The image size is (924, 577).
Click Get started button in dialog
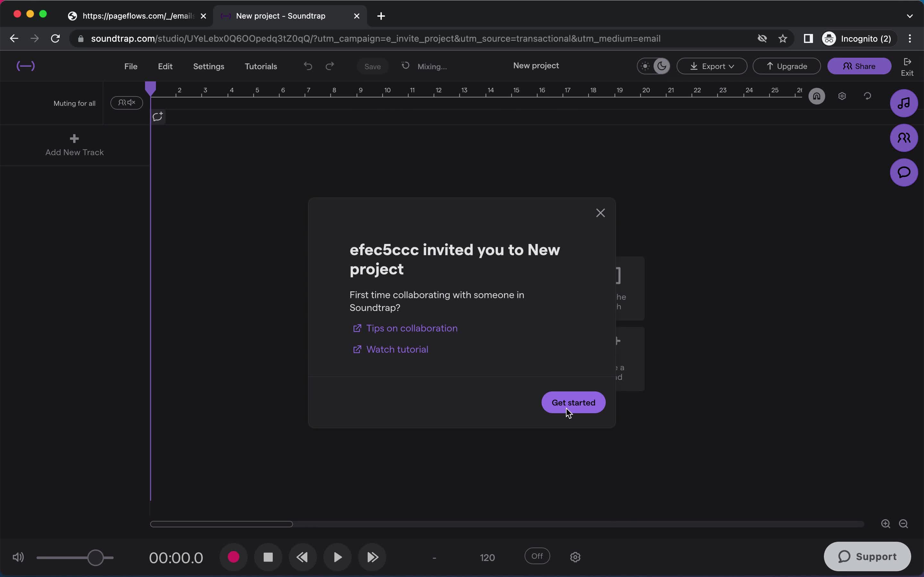pos(573,402)
